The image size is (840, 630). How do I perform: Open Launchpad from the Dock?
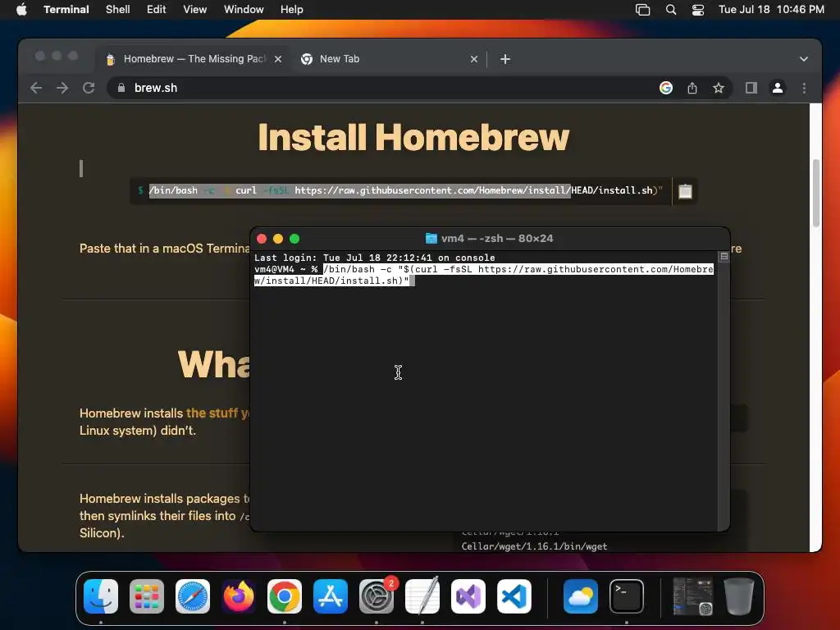[147, 596]
